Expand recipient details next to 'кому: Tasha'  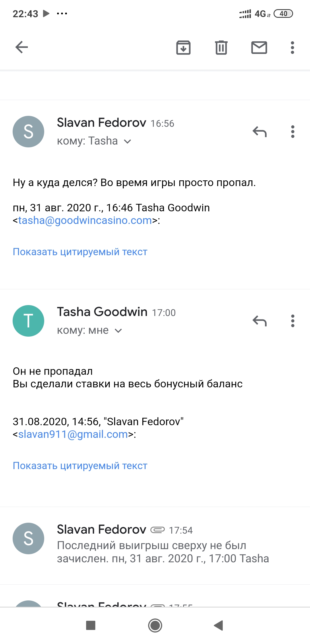click(x=127, y=141)
